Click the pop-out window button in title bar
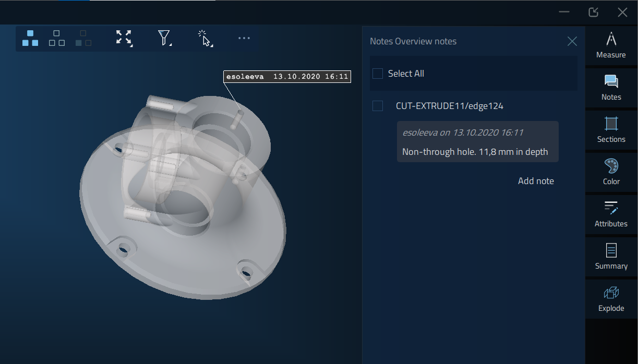The width and height of the screenshot is (638, 364). tap(593, 12)
